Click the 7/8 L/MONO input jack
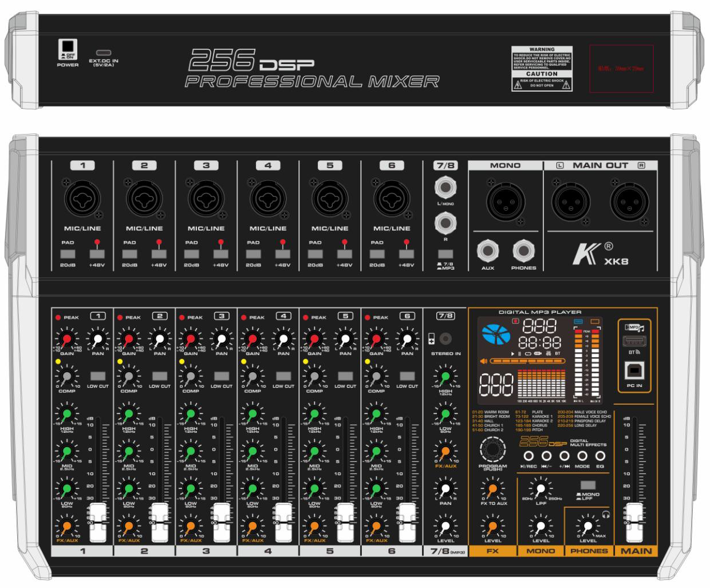Image resolution: width=710 pixels, height=588 pixels. 445,187
